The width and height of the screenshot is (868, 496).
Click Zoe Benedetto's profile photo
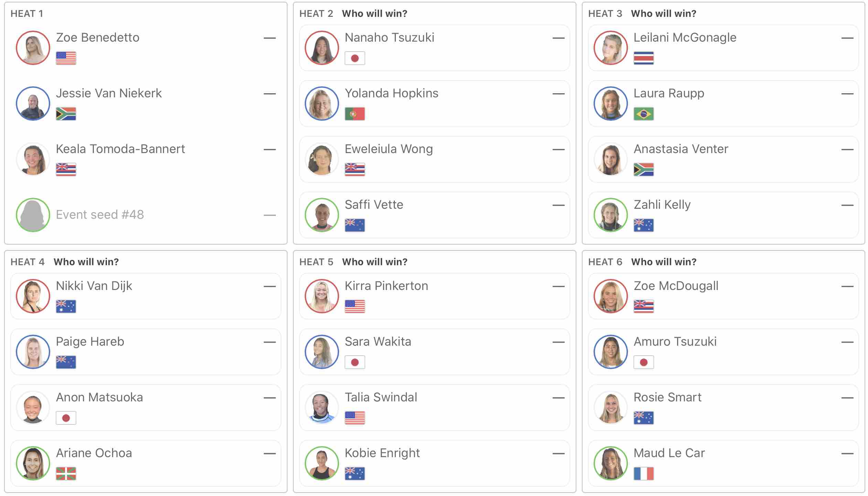click(33, 48)
